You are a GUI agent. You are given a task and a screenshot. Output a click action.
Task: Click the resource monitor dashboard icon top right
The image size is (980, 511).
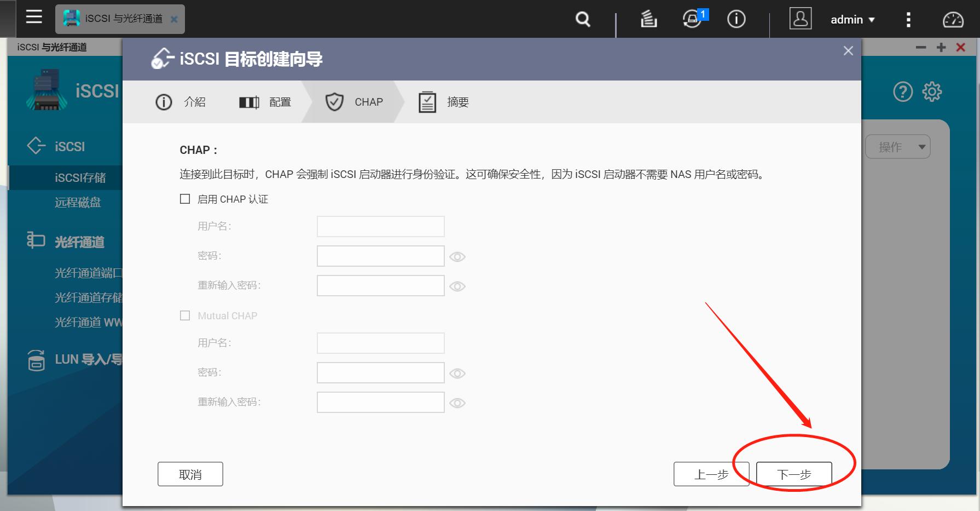(x=953, y=19)
